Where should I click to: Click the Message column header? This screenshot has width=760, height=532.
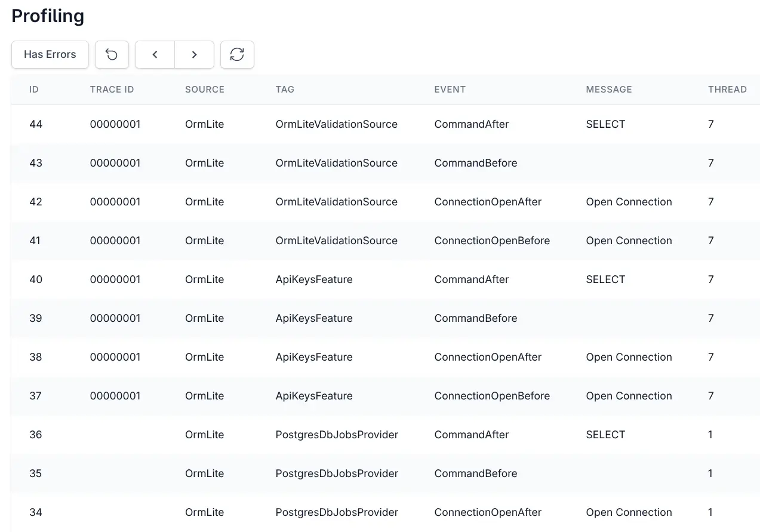pyautogui.click(x=608, y=90)
